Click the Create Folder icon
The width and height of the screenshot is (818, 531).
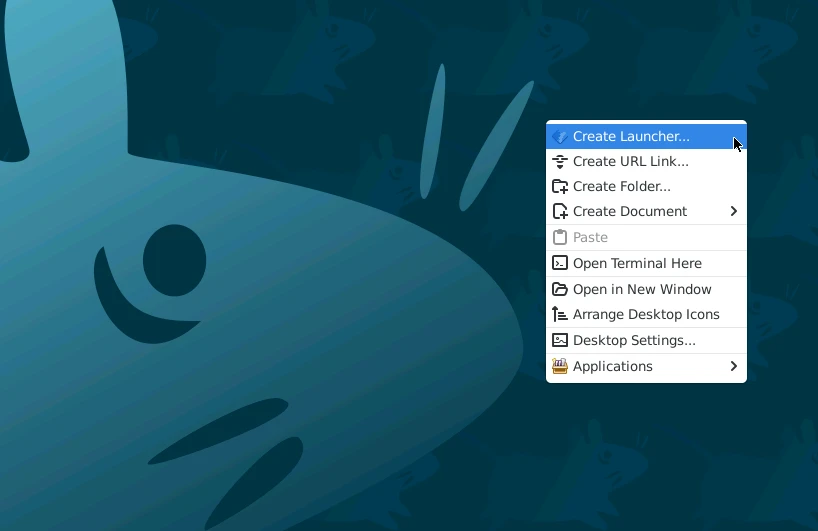point(560,186)
